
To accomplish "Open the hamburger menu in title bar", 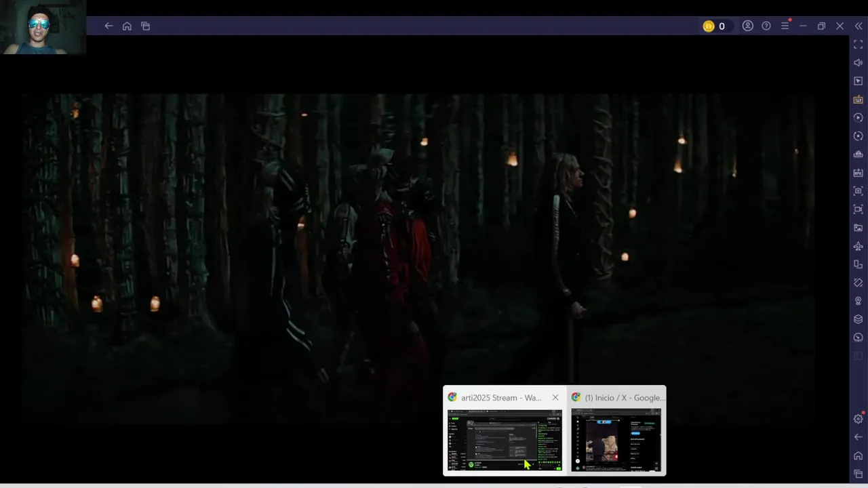I will point(785,26).
